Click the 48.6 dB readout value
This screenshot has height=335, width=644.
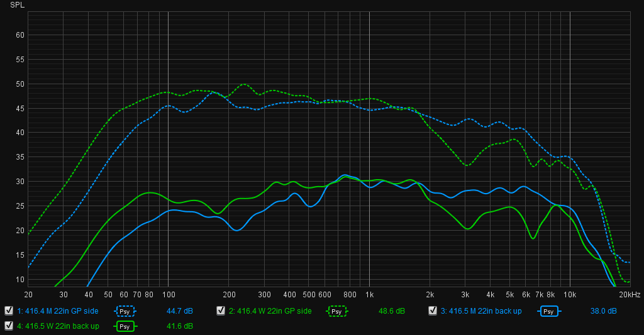point(391,311)
